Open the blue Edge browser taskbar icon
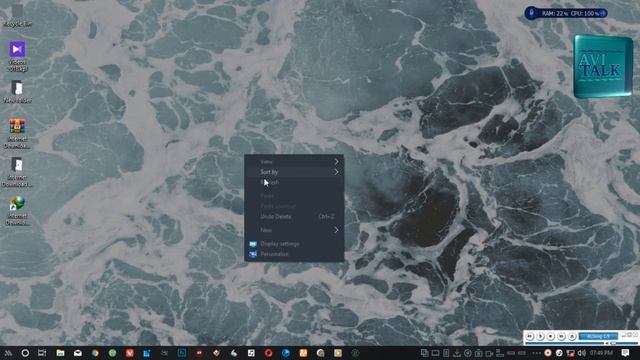640x360 pixels. [286, 353]
